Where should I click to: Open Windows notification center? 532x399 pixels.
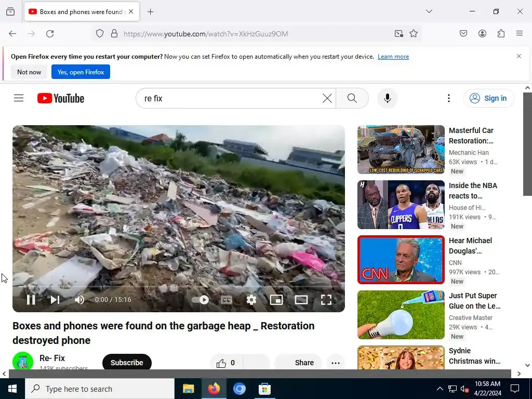coord(515,389)
